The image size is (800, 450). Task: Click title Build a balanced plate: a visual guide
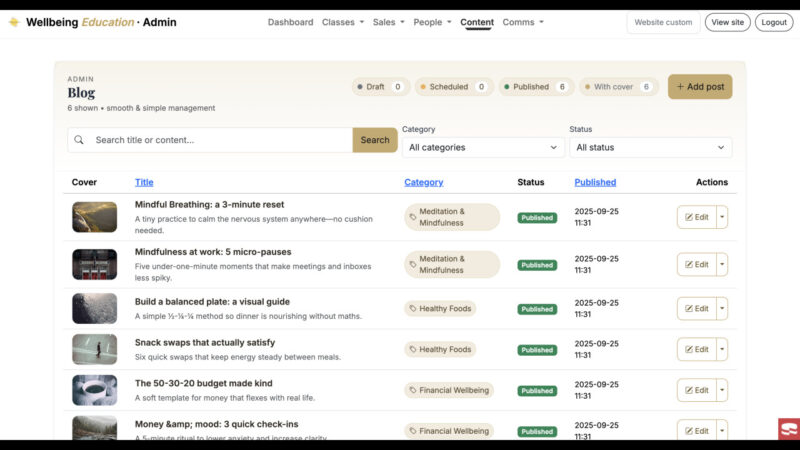pos(212,302)
